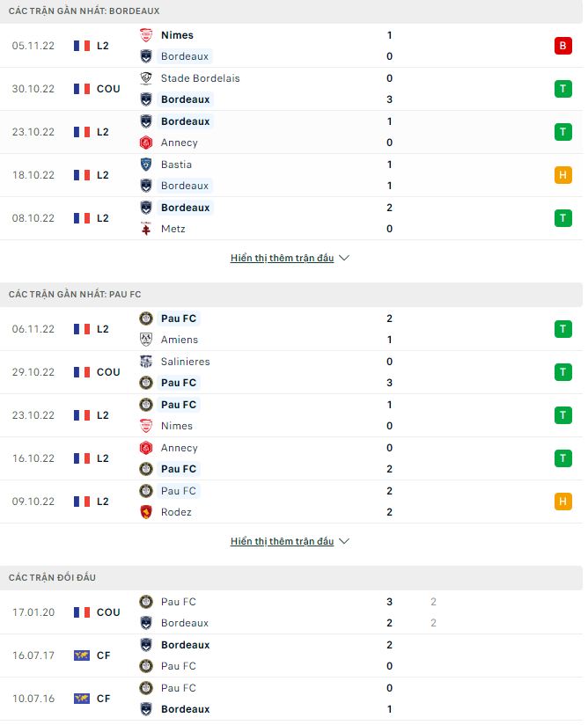The image size is (588, 725).
Task: Select the Bordeaux team logo
Action: pos(145,56)
